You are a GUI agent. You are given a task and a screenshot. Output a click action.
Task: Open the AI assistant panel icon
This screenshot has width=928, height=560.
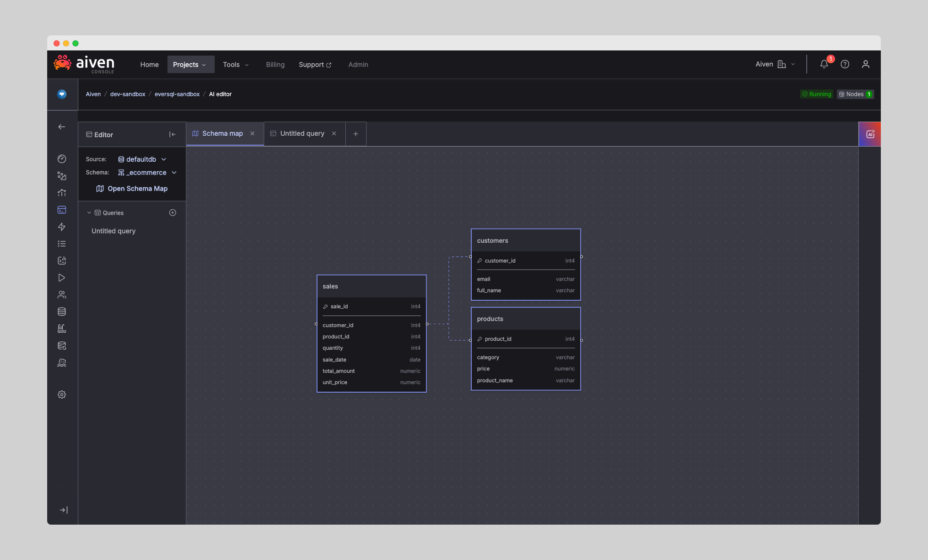(x=870, y=134)
